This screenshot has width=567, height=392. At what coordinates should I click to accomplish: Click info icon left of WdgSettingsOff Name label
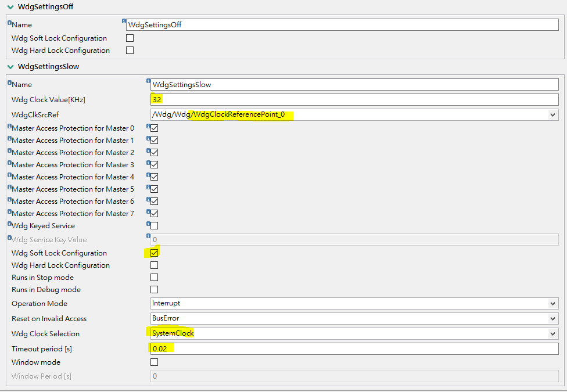[9, 23]
